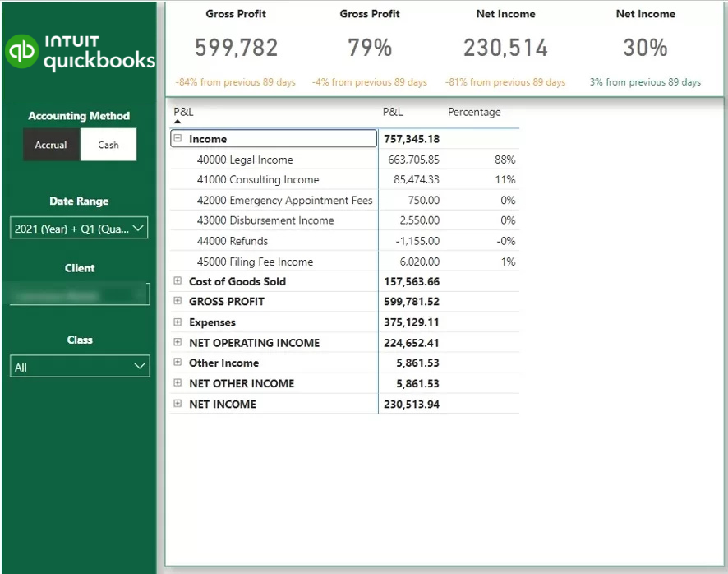728x574 pixels.
Task: Click the QuickBooks logo icon
Action: coord(21,51)
